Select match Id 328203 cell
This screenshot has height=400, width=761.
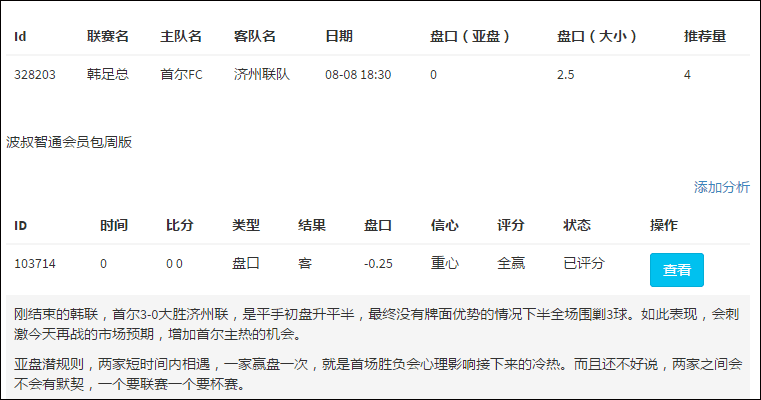click(35, 75)
